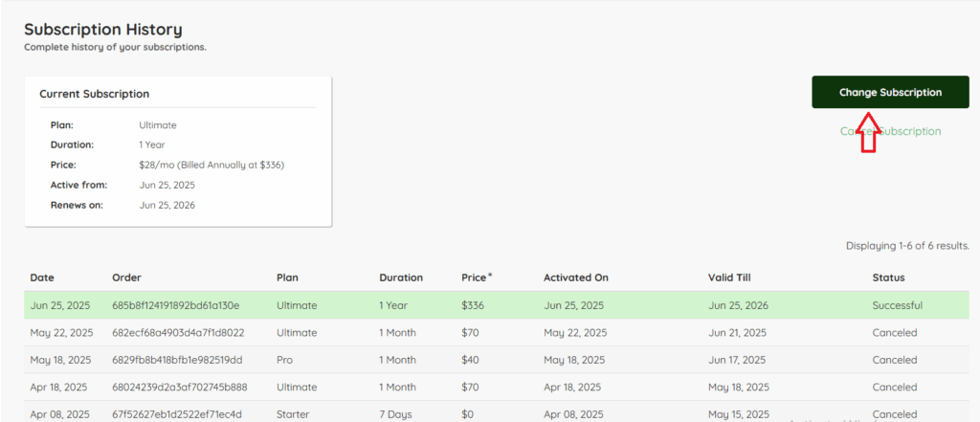
Task: Select order 68024239d2a3af702745b888
Action: 179,388
